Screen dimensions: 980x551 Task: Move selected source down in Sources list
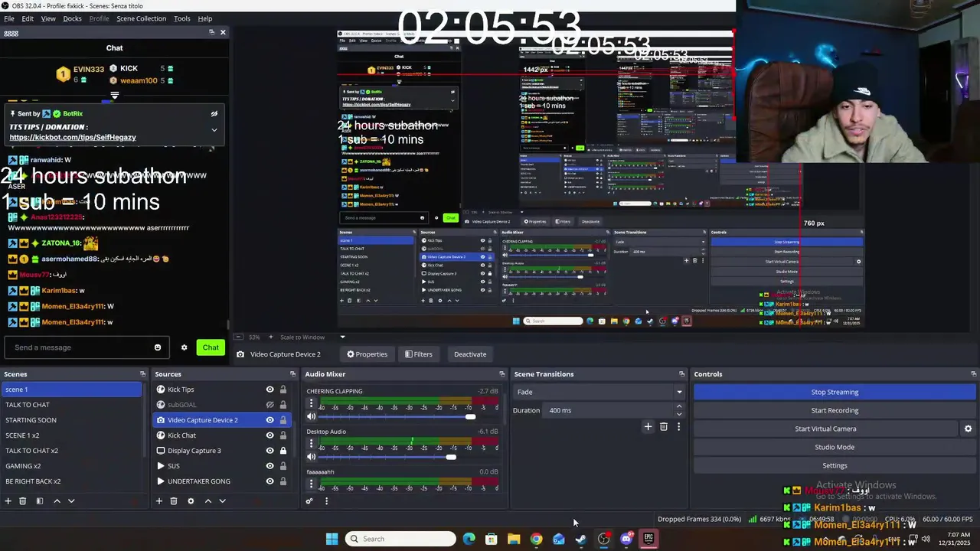[x=222, y=501]
